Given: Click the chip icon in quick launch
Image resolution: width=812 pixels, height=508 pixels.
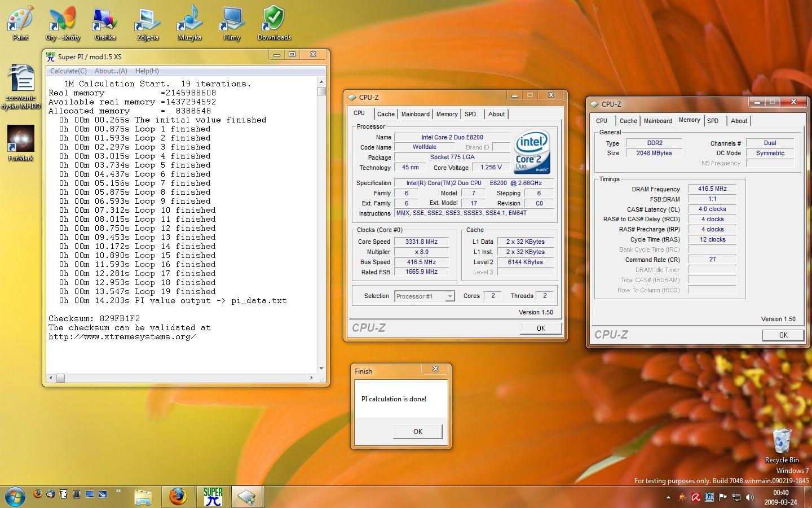Looking at the screenshot, I should click(77, 494).
